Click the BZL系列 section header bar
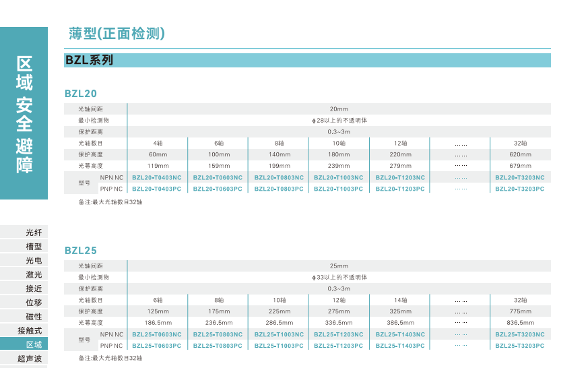The image size is (588, 368). tap(308, 60)
